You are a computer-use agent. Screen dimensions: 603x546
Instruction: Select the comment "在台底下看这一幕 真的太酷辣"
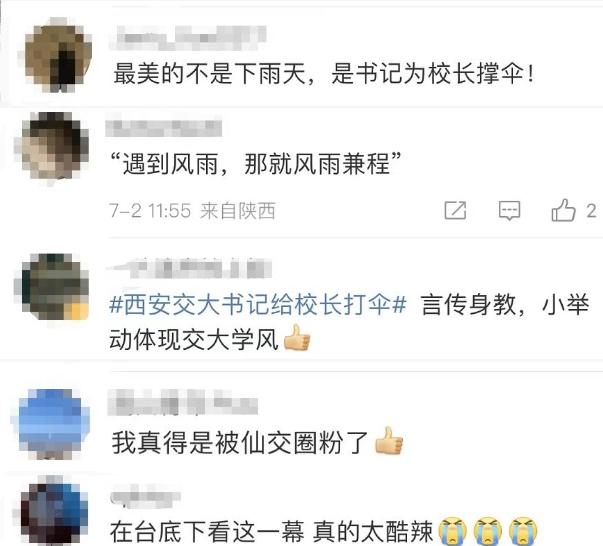click(272, 531)
